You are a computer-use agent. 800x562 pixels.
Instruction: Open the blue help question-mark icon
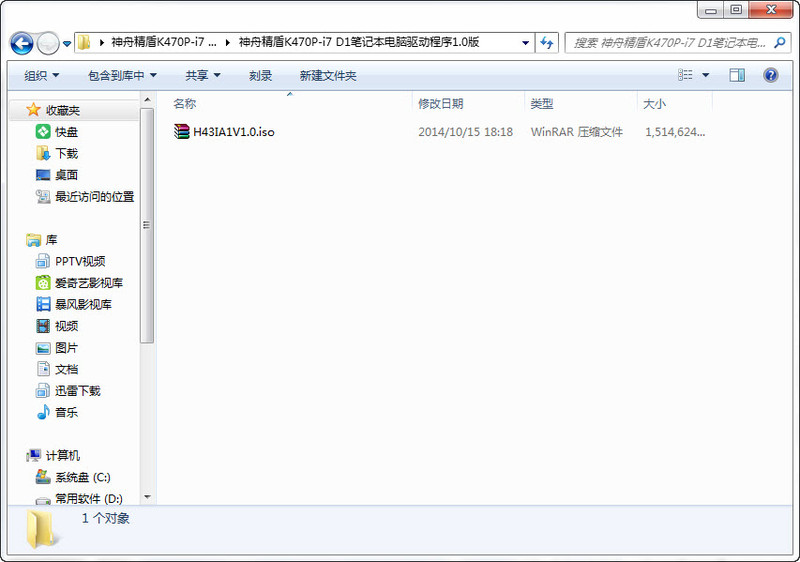pyautogui.click(x=770, y=75)
